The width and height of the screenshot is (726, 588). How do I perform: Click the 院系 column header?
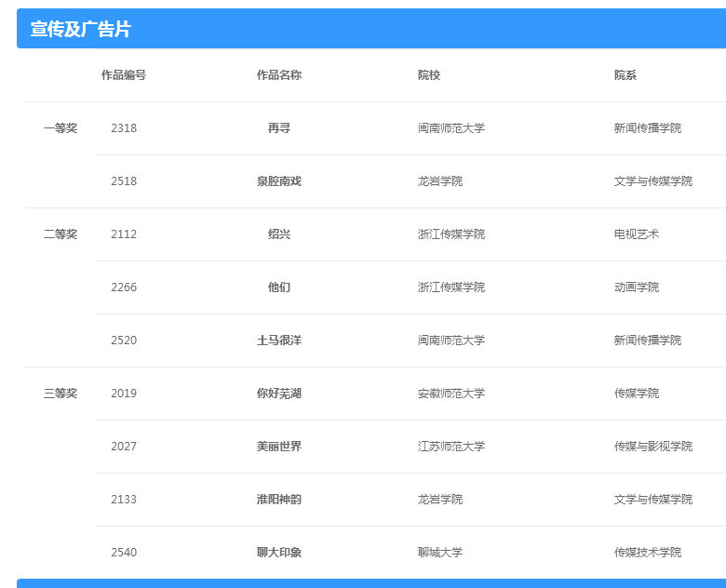[x=625, y=75]
